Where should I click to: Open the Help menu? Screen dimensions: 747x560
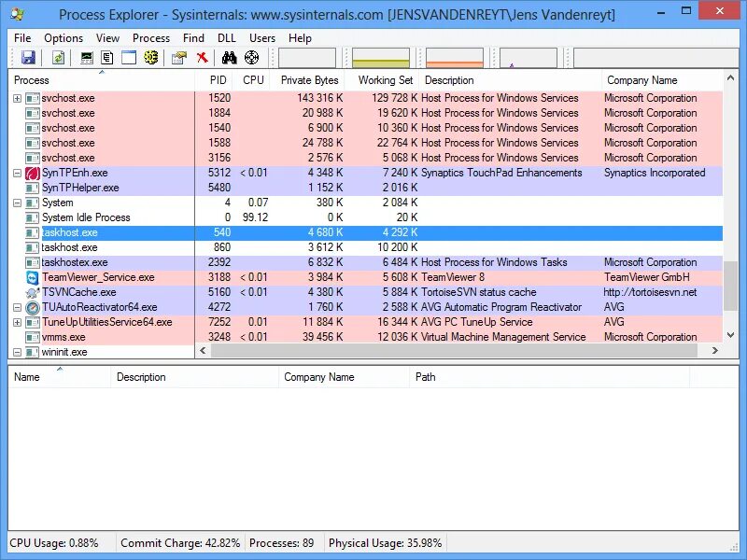coord(300,38)
